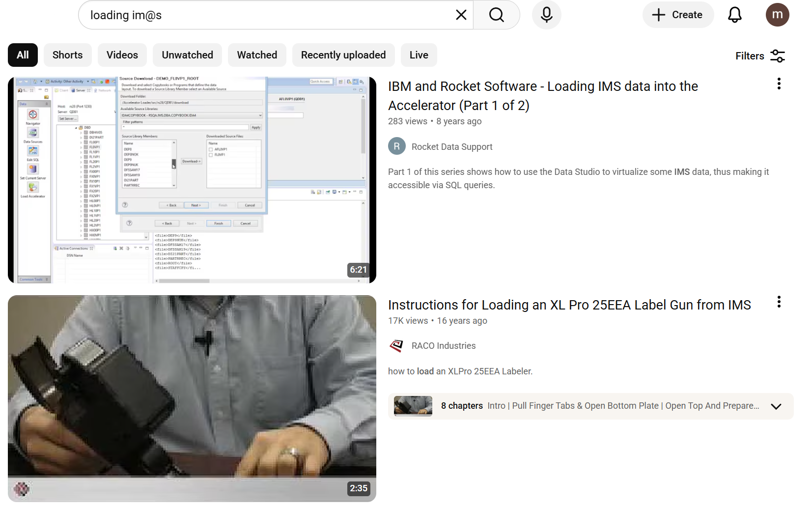Viewport: 812px width, 507px height.
Task: Open the IBM and Rocket Software video title
Action: click(x=543, y=96)
